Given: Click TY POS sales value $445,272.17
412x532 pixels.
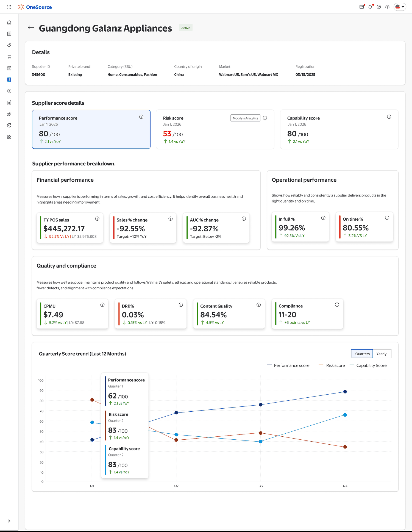Looking at the screenshot, I should point(64,229).
